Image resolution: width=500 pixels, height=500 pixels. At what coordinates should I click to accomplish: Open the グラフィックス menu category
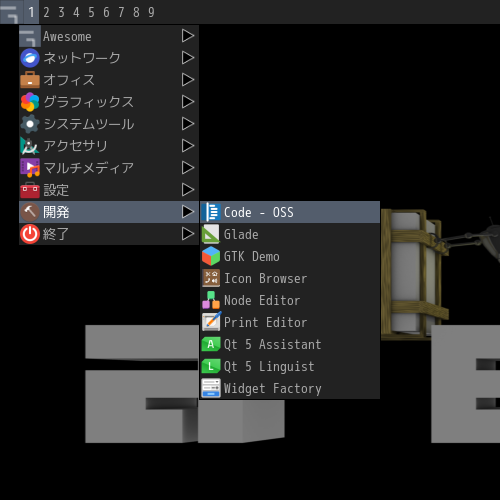(109, 102)
